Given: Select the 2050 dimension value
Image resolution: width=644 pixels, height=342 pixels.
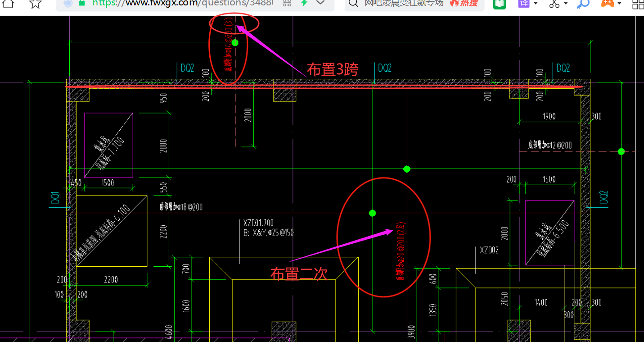Looking at the screenshot, I should tap(504, 299).
